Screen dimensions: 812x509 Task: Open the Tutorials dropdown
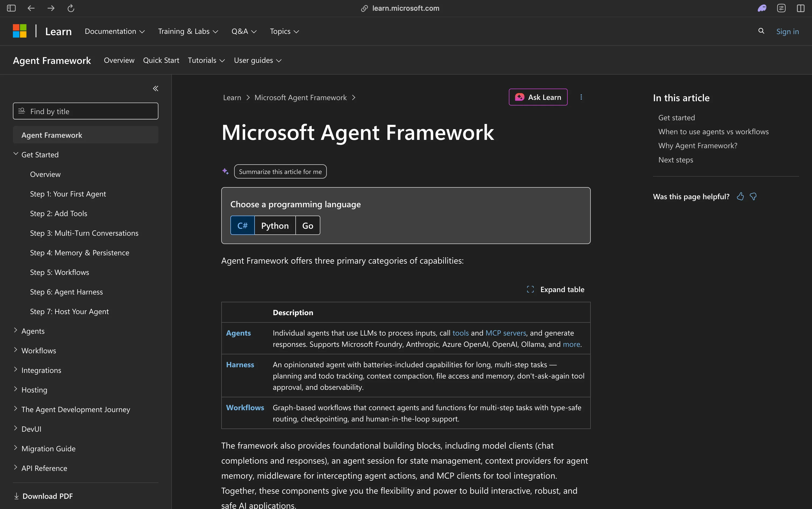point(206,60)
